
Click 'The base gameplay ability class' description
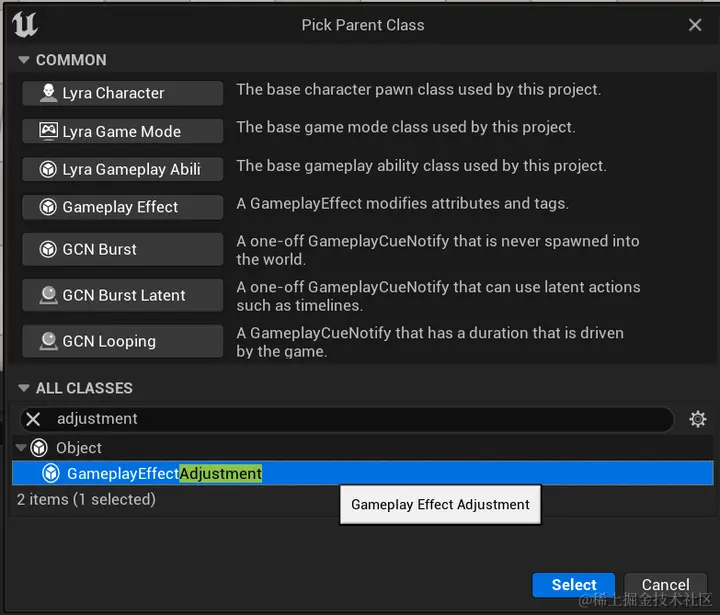[x=421, y=166]
